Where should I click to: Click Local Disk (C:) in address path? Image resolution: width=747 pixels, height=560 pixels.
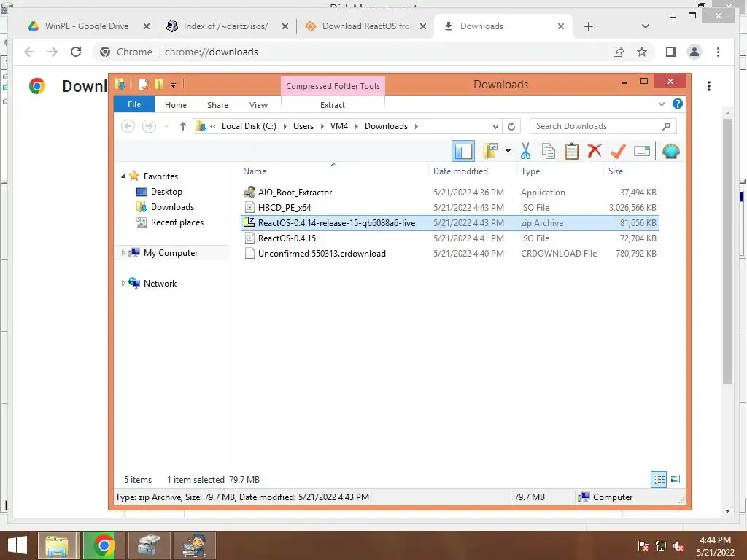click(249, 126)
